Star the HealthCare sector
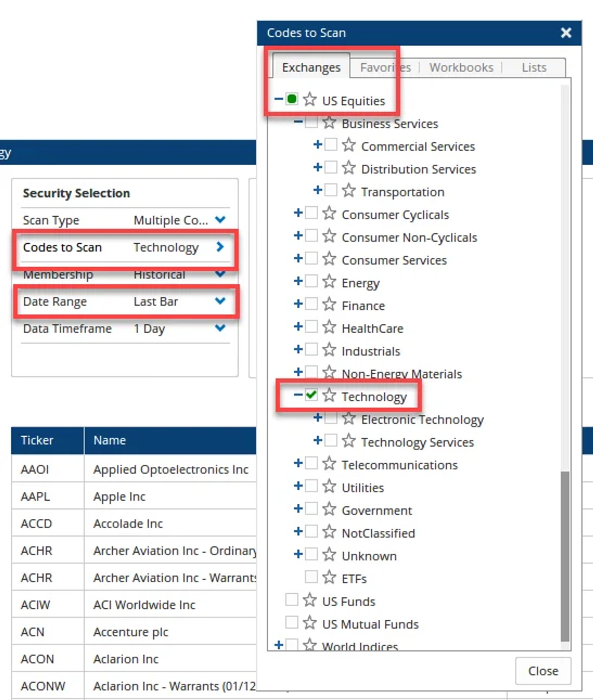This screenshot has height=700, width=593. click(x=329, y=327)
